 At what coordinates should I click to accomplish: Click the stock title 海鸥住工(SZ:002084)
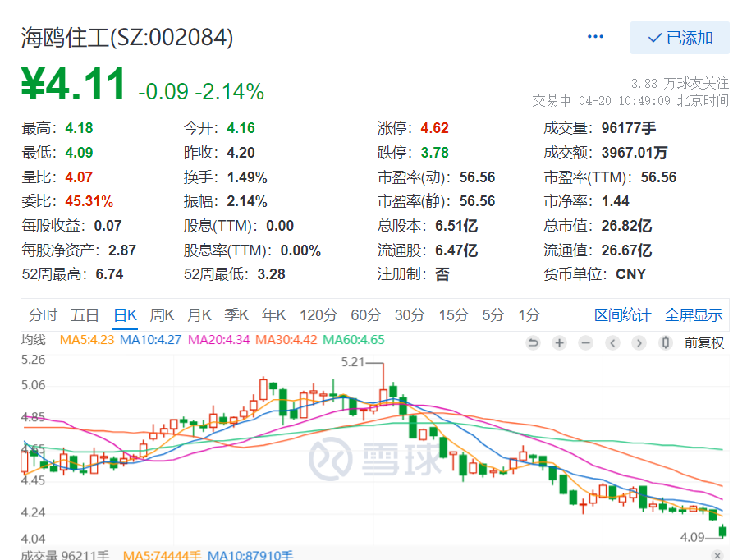click(x=127, y=38)
